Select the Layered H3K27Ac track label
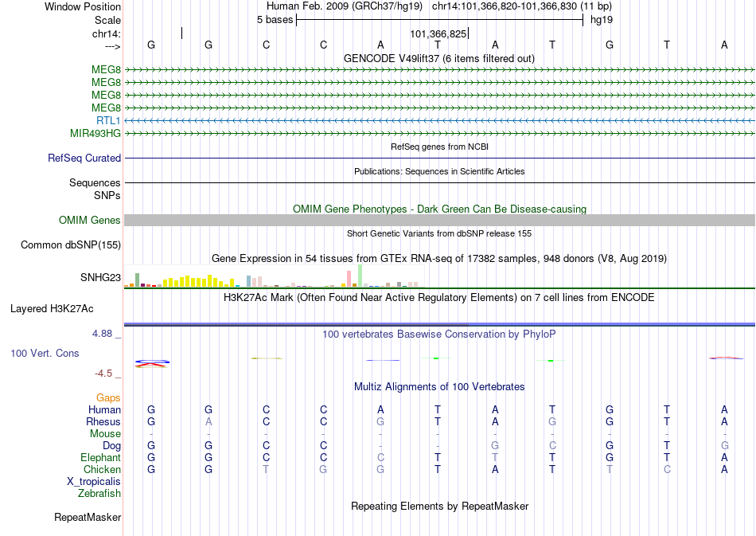Image resolution: width=756 pixels, height=536 pixels. pos(52,309)
